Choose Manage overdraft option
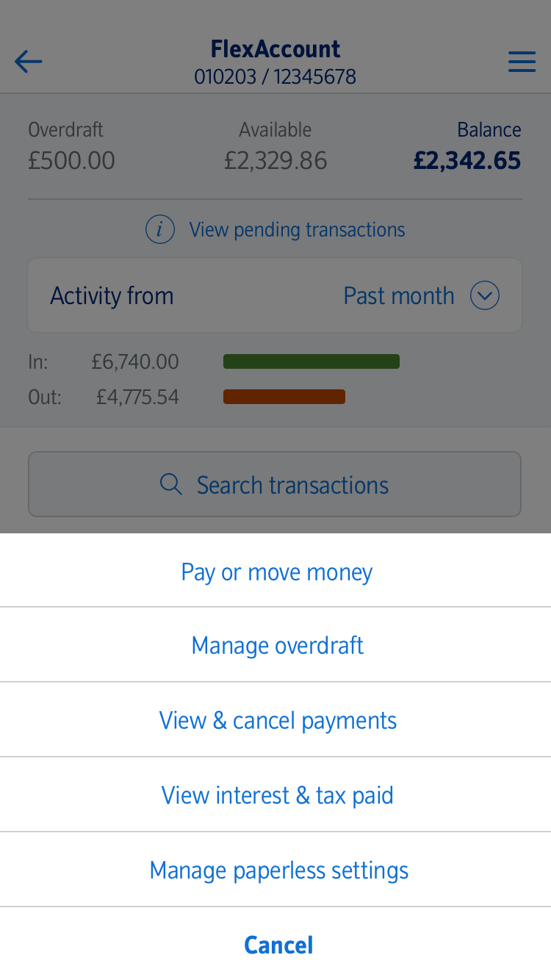 click(277, 646)
